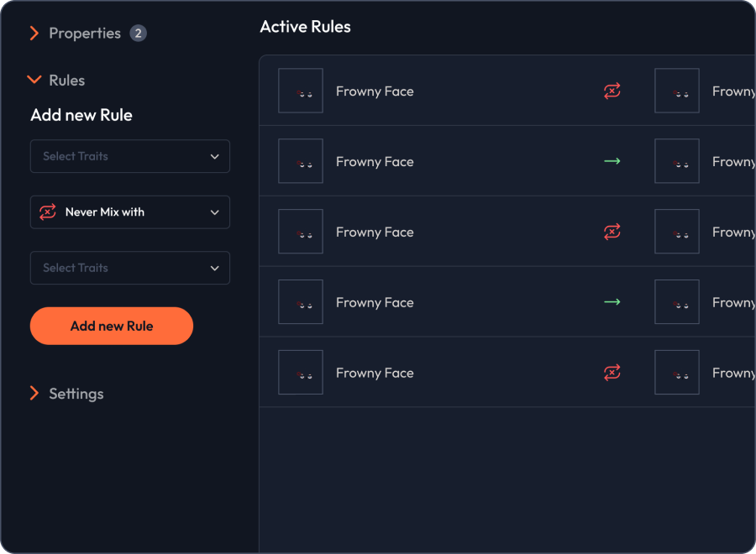756x554 pixels.
Task: Click first row's right-side trait thumbnail
Action: click(x=677, y=91)
